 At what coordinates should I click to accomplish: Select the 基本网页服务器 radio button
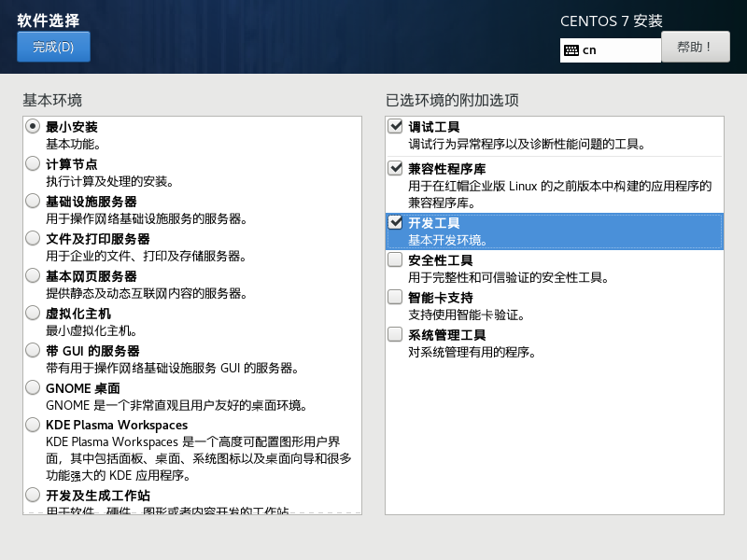pyautogui.click(x=33, y=275)
